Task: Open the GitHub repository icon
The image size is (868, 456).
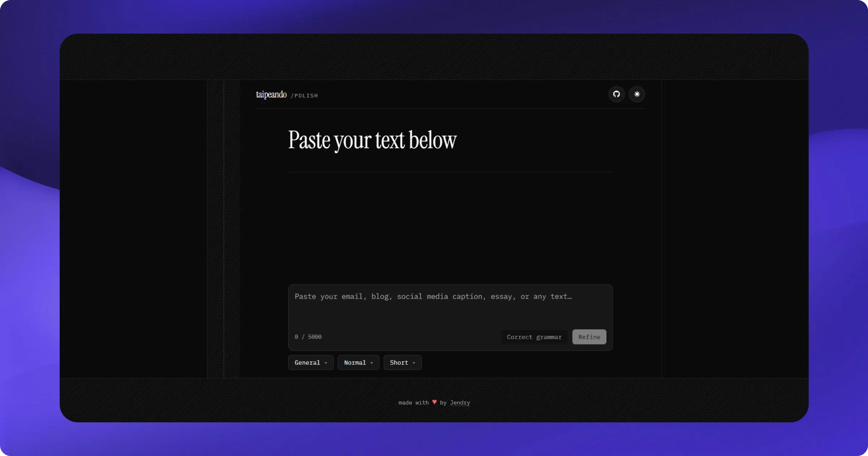Action: click(616, 94)
